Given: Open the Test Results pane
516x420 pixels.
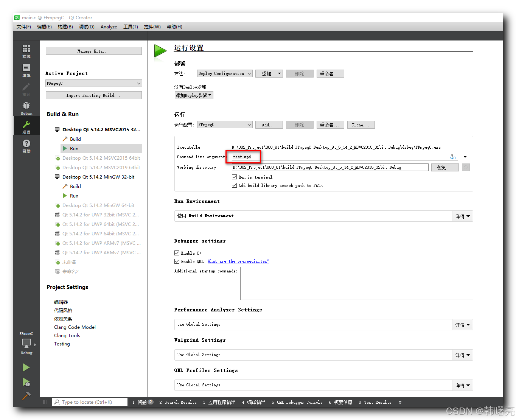Looking at the screenshot, I should tap(375, 402).
